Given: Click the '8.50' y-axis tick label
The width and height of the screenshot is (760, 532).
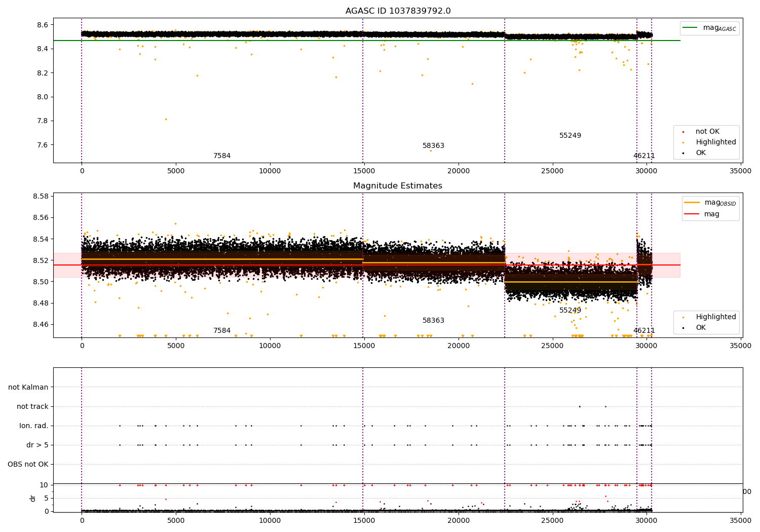Looking at the screenshot, I should point(41,282).
